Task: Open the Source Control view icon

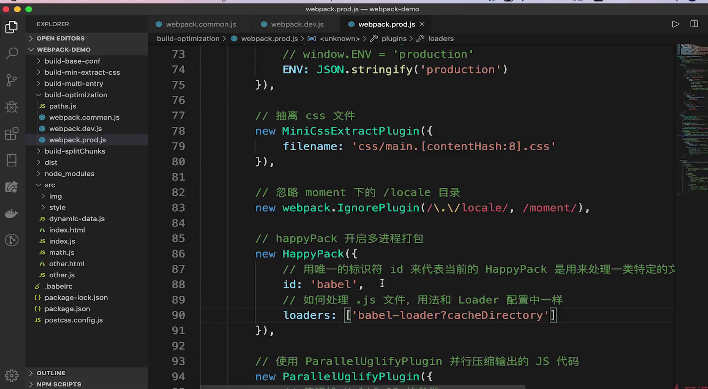Action: click(x=11, y=80)
